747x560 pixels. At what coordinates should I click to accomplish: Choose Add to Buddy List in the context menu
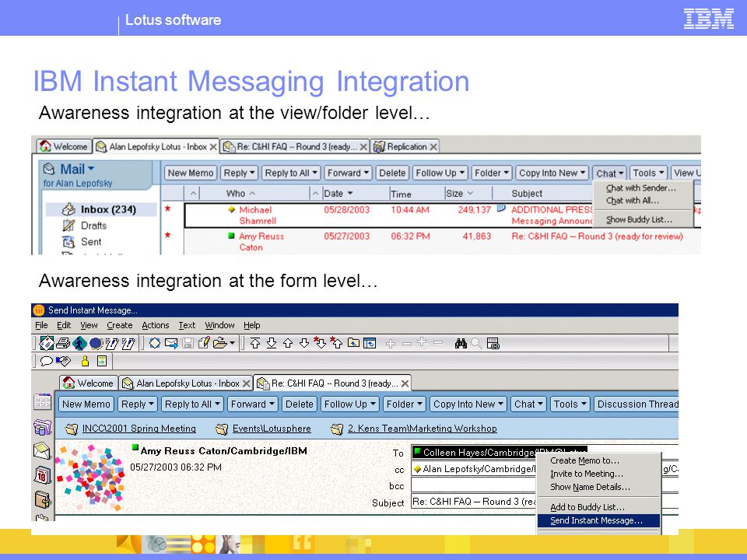pos(587,507)
